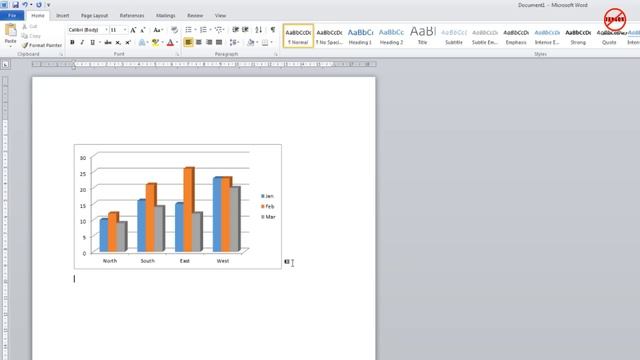Screen dimensions: 640x360
Task: Toggle underline formatting
Action: [x=92, y=42]
